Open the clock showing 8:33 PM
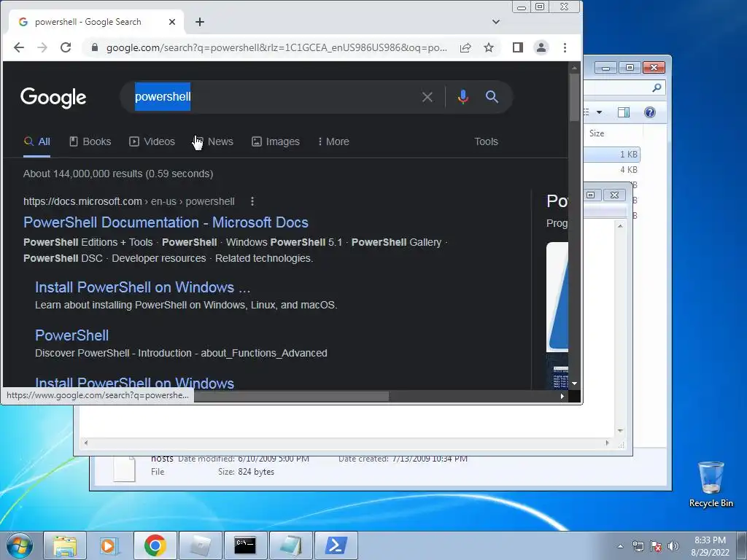Image resolution: width=747 pixels, height=560 pixels. 710,546
